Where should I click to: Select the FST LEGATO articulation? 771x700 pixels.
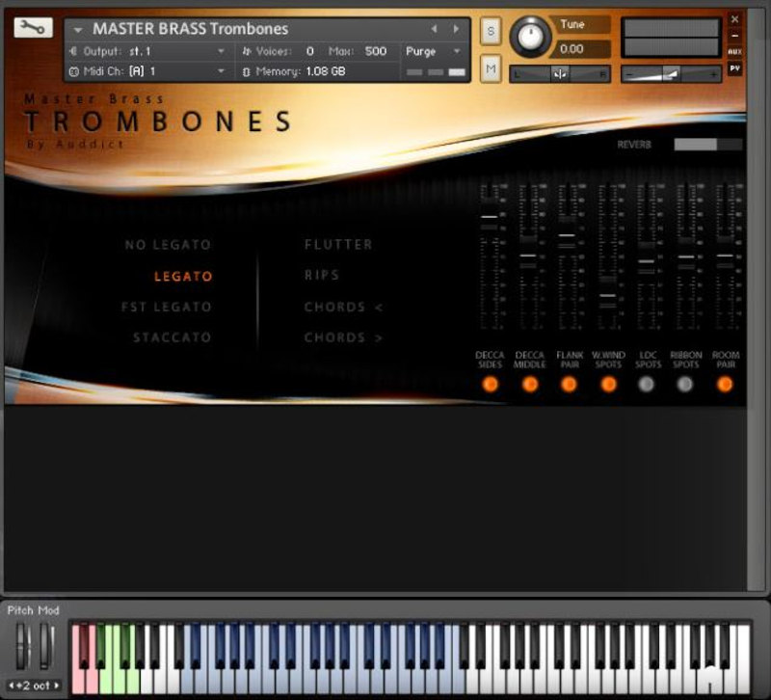(166, 307)
